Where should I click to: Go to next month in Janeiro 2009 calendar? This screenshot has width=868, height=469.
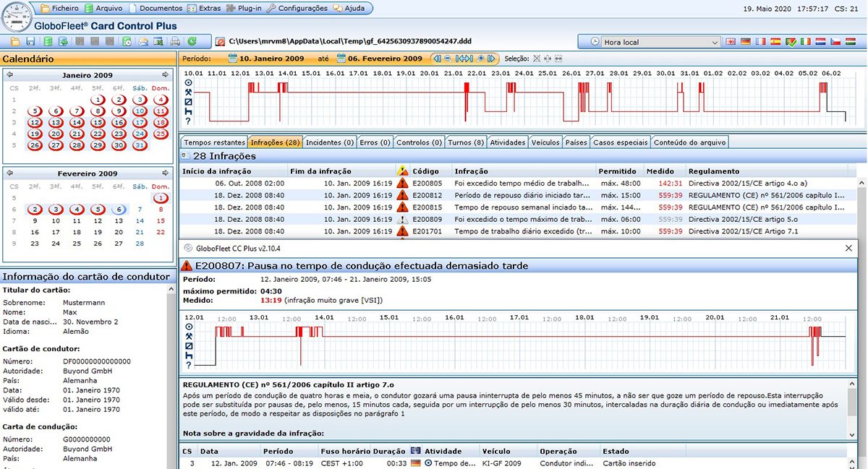click(x=165, y=74)
